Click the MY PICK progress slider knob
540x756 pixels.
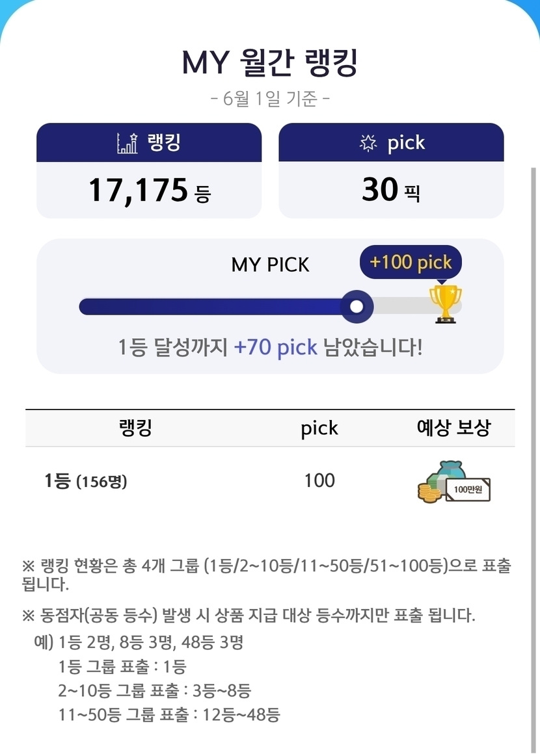[357, 306]
